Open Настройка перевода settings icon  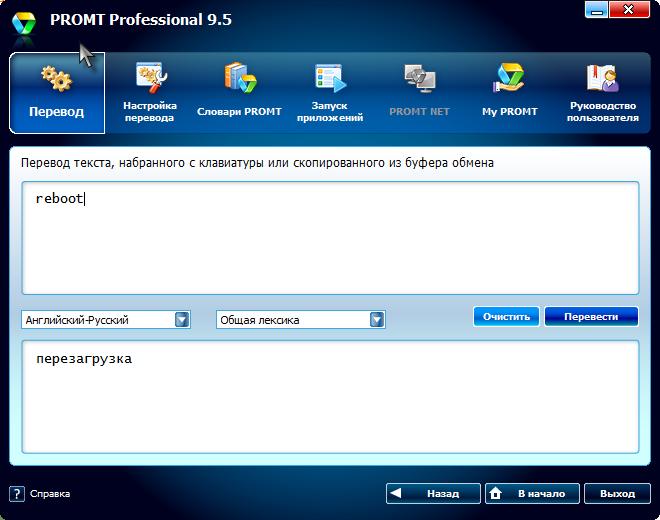point(151,78)
